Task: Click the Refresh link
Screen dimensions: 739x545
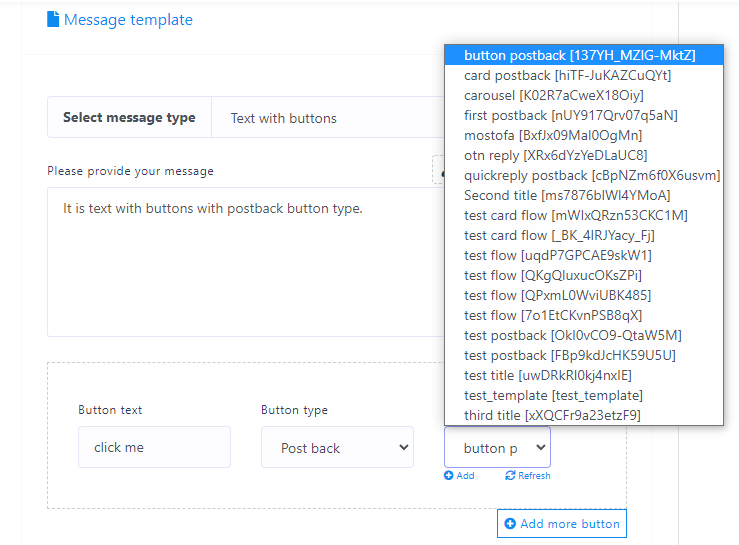Action: pyautogui.click(x=533, y=476)
